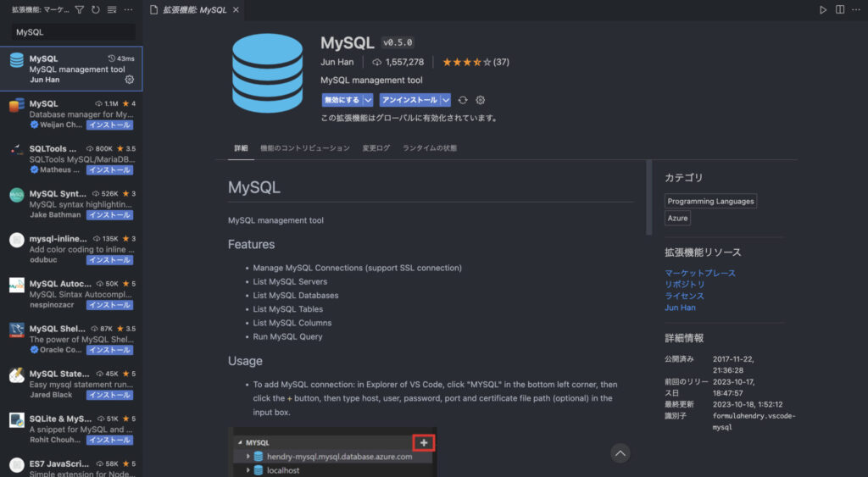
Task: Click the MySQL search field
Action: pyautogui.click(x=74, y=32)
